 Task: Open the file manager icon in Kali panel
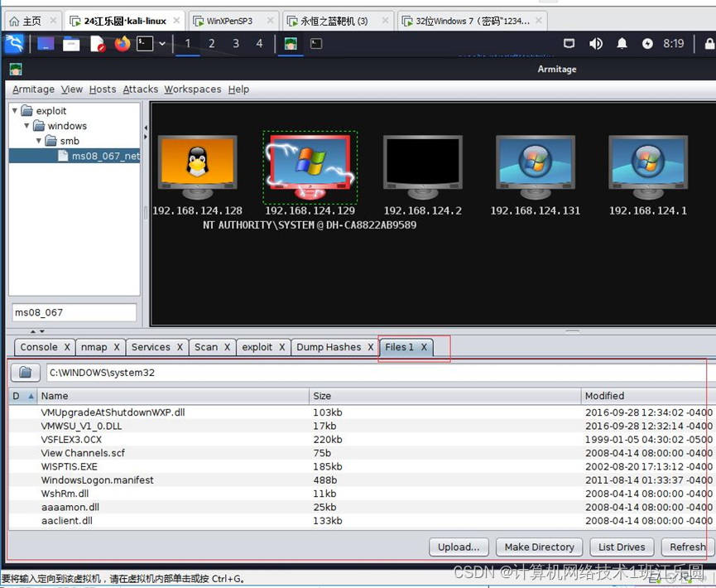pyautogui.click(x=71, y=44)
